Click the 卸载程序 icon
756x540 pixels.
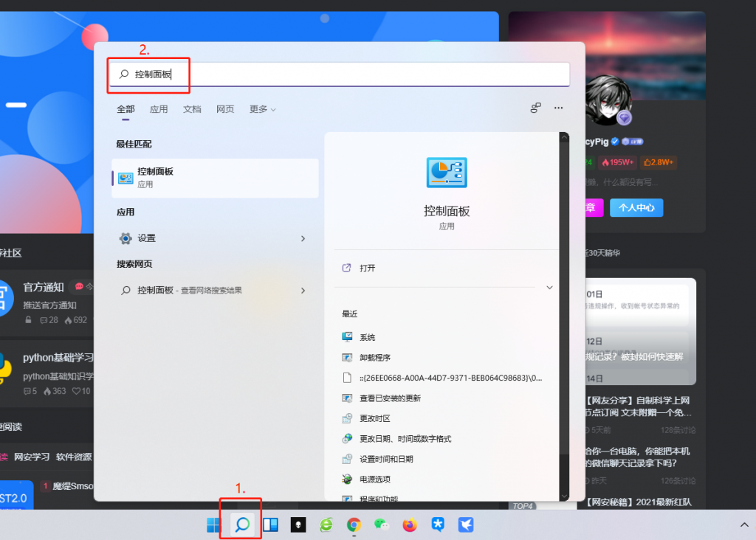347,358
